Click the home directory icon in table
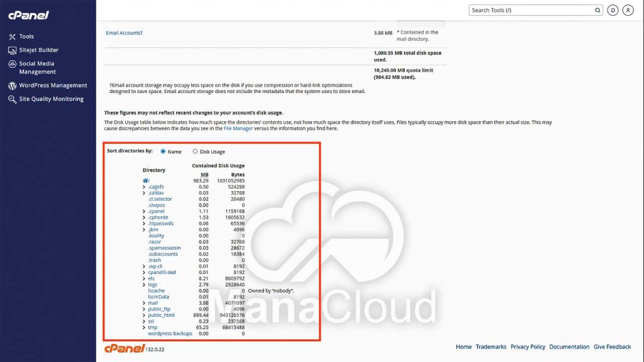 145,181
